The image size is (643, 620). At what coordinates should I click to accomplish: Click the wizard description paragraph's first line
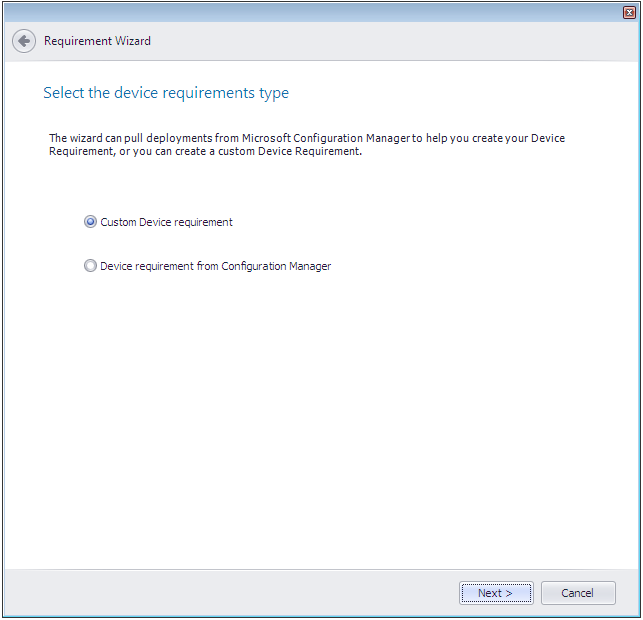(x=306, y=138)
